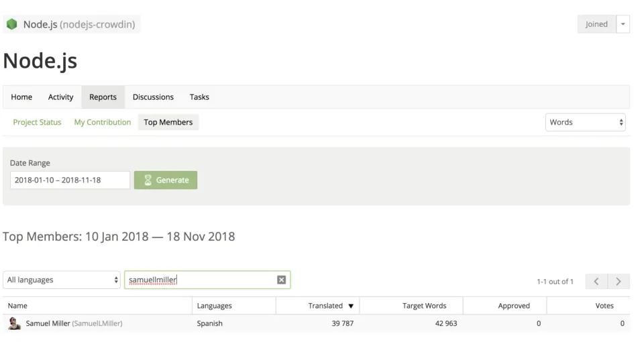Viewport: 644px width, 342px height.
Task: Go to the previous results page
Action: tap(596, 281)
